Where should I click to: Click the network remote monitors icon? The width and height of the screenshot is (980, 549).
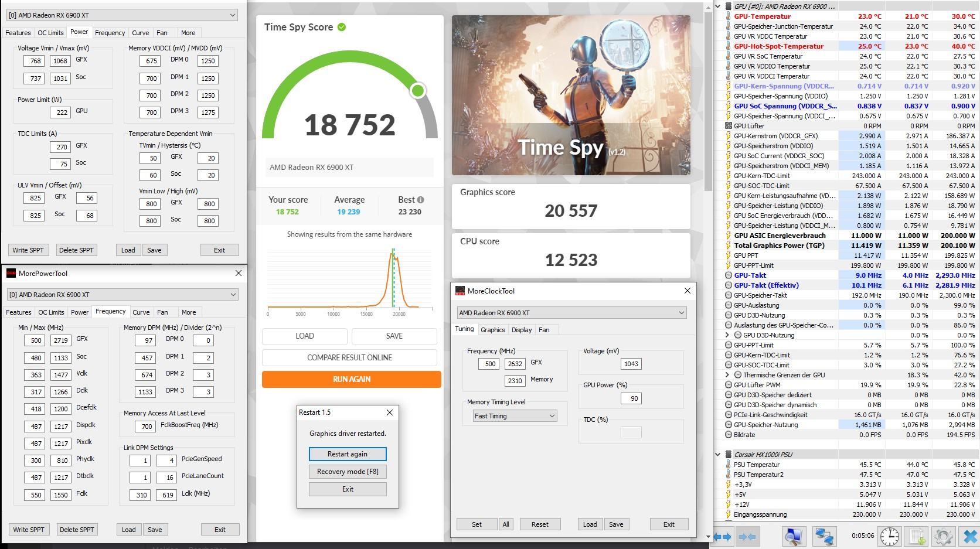point(824,536)
